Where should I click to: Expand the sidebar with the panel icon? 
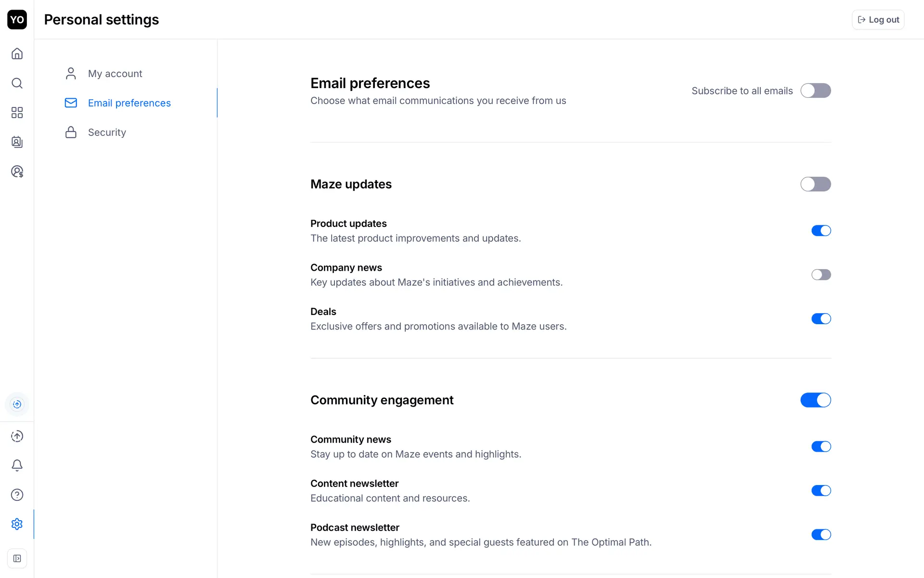pyautogui.click(x=17, y=559)
